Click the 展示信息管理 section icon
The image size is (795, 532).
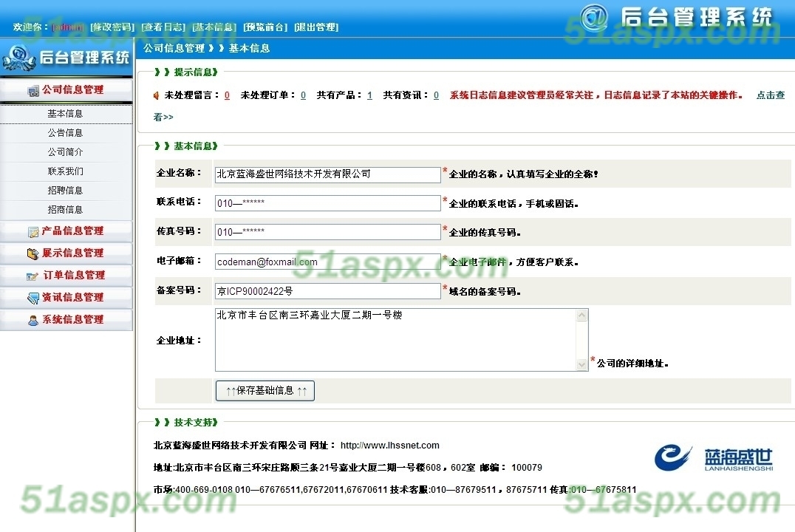33,253
